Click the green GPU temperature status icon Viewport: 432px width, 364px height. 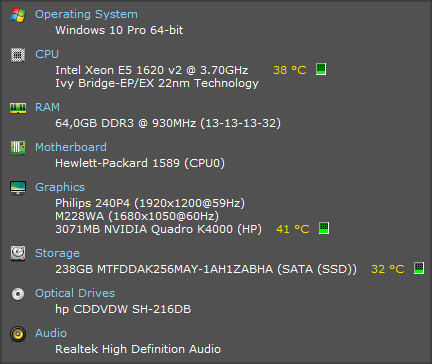tap(324, 228)
